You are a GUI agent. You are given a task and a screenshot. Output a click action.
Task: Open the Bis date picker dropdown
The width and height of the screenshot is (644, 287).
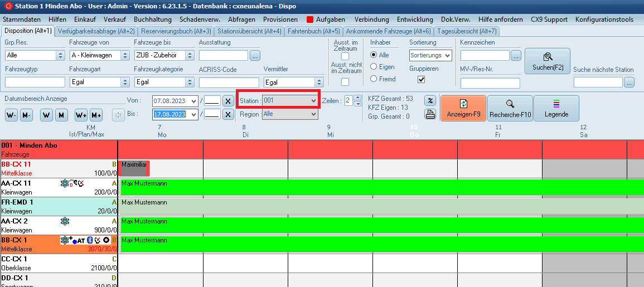coord(193,114)
